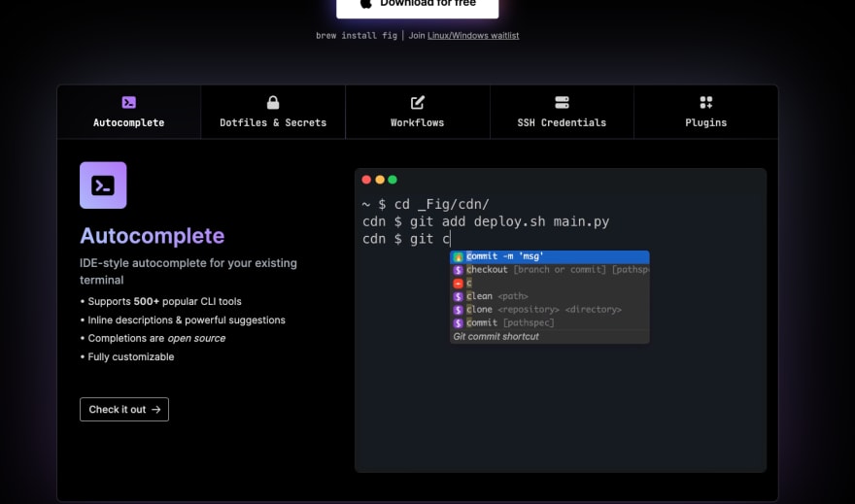Click the icon beside commit -m 'msg' suggestion
This screenshot has height=504, width=855.
point(458,256)
